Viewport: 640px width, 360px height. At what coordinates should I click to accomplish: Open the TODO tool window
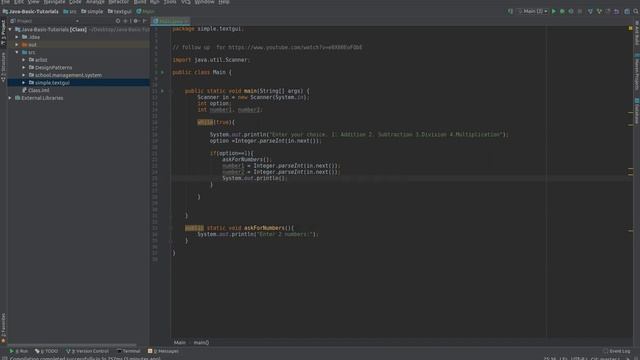[47, 351]
